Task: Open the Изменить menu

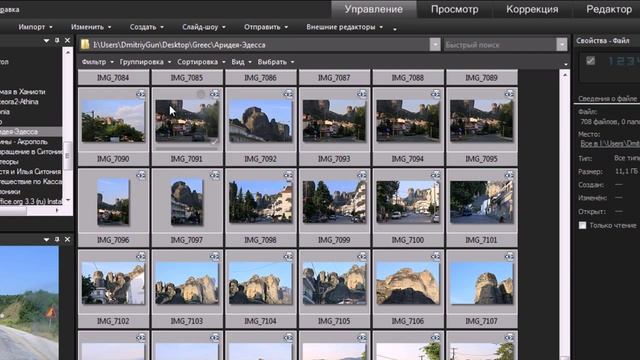Action: tap(91, 27)
